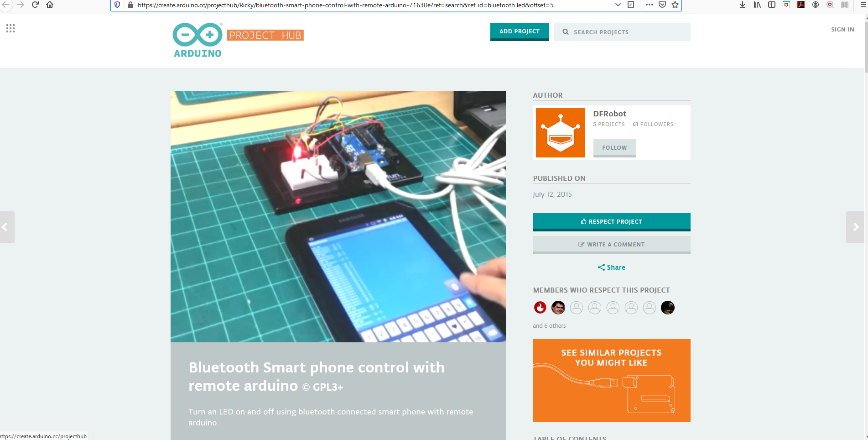Bookmark this page with the star

675,5
